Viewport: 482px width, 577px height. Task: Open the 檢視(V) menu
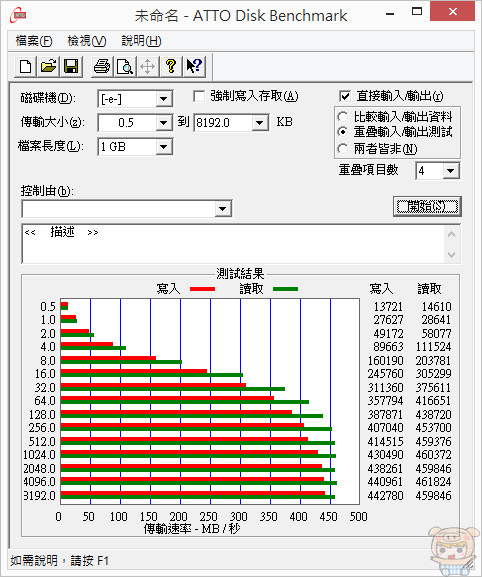click(x=87, y=41)
